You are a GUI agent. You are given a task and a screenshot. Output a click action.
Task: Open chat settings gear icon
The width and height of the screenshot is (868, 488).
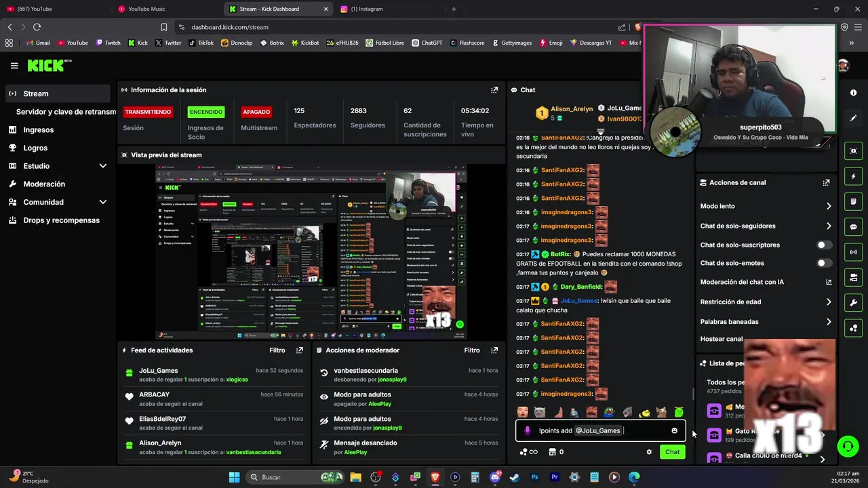649,452
